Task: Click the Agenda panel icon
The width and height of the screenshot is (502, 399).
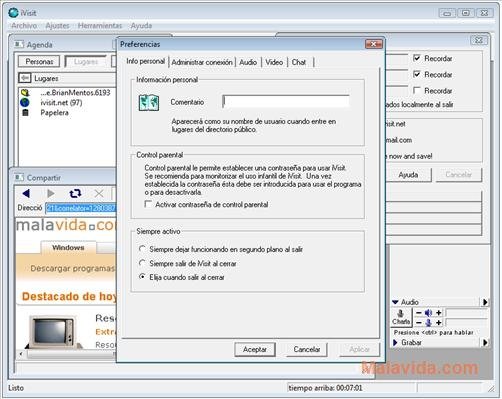Action: (19, 44)
